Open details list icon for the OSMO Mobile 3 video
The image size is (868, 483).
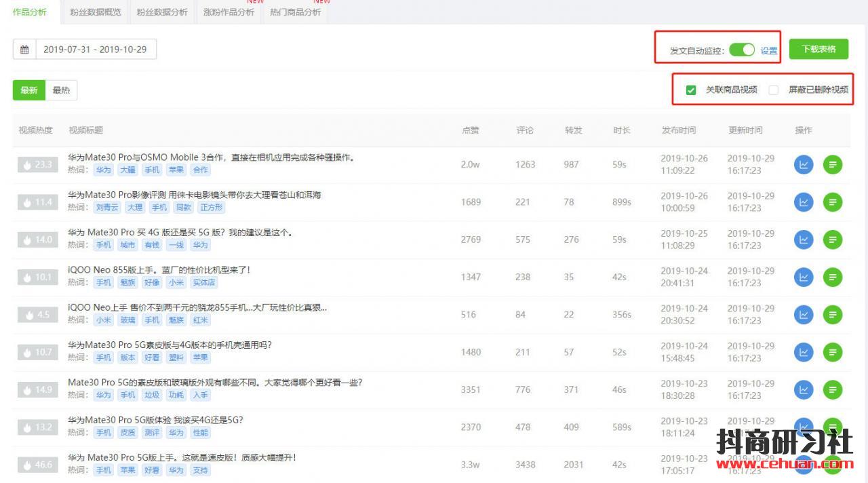833,164
